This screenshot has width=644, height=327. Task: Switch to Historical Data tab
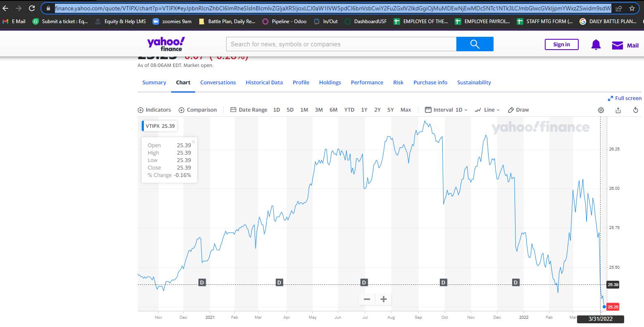click(264, 83)
